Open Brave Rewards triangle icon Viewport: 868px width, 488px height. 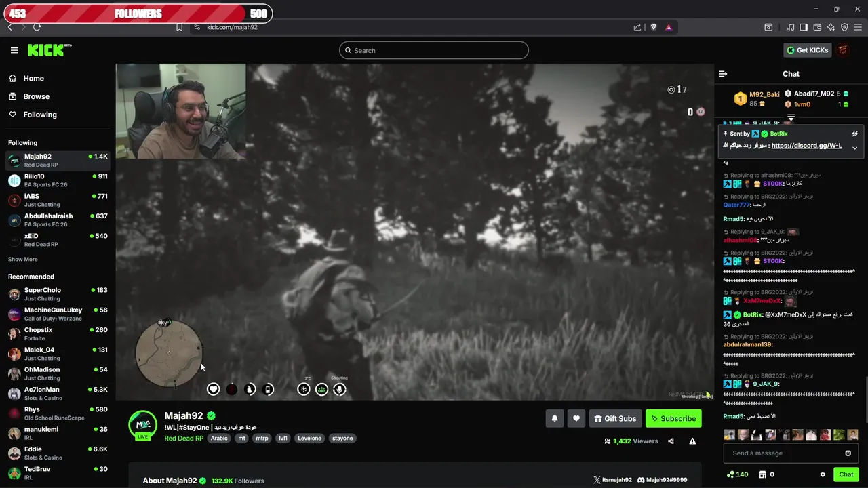pos(669,27)
